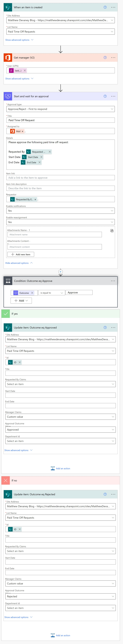123x644 pixels.
Task: Click Add button in the condition
Action: [x=21, y=301]
